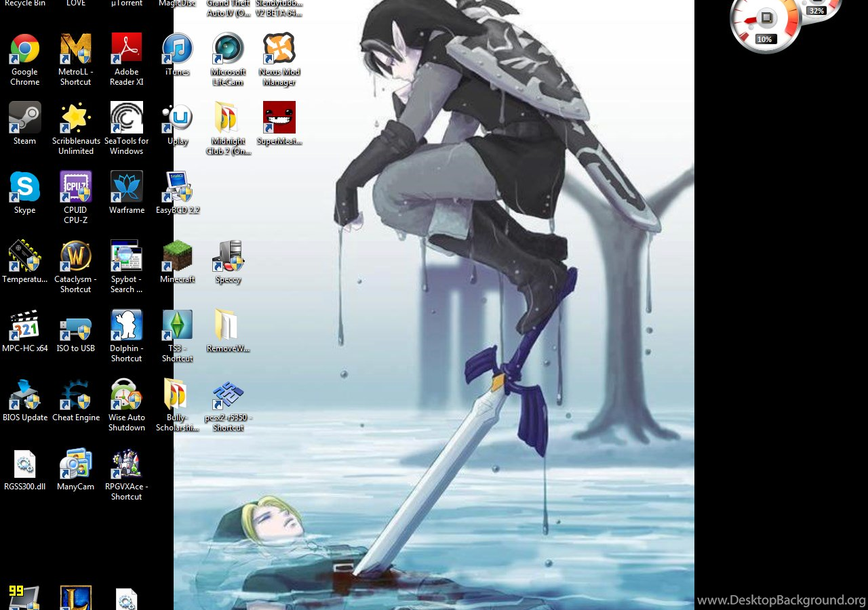Click the 10% CPU usage readout
The height and width of the screenshot is (610, 868).
point(765,39)
